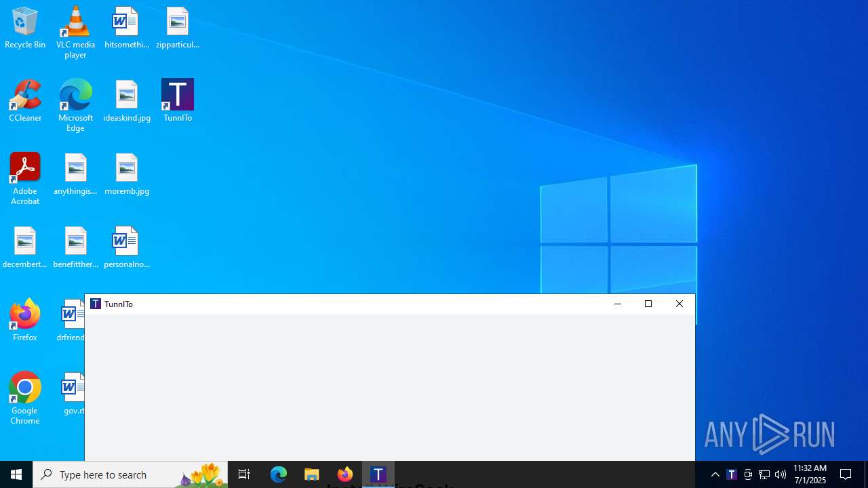Viewport: 868px width, 488px height.
Task: Open the volume control tray icon
Action: pos(781,474)
